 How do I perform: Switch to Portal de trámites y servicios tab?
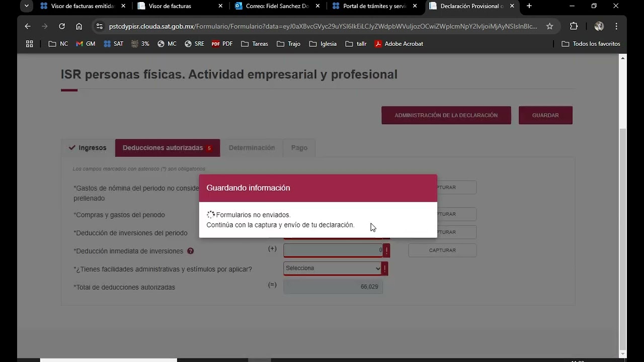(x=374, y=6)
